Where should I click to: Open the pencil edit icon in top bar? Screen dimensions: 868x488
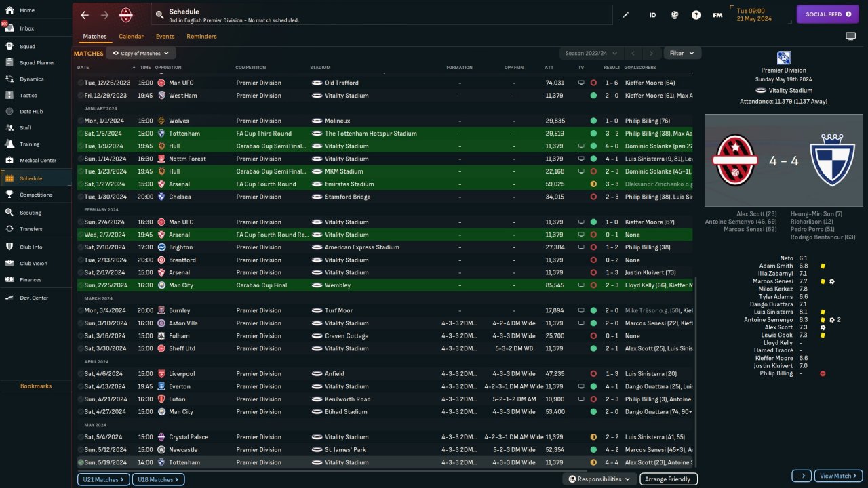click(x=626, y=15)
